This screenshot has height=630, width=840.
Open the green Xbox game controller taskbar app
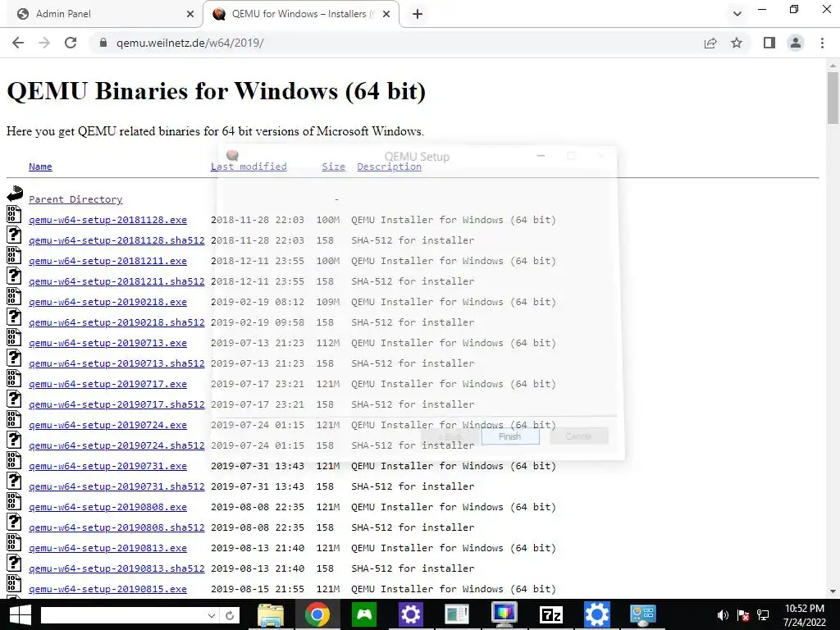tap(363, 615)
